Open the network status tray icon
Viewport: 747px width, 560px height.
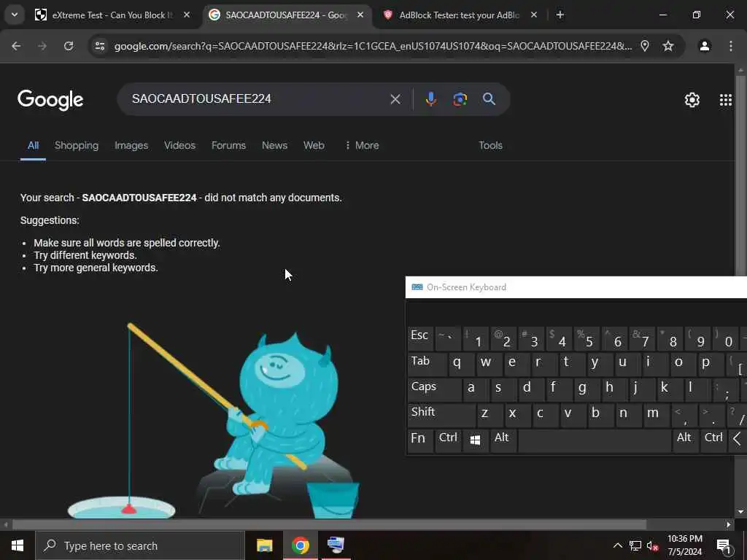[x=635, y=545]
